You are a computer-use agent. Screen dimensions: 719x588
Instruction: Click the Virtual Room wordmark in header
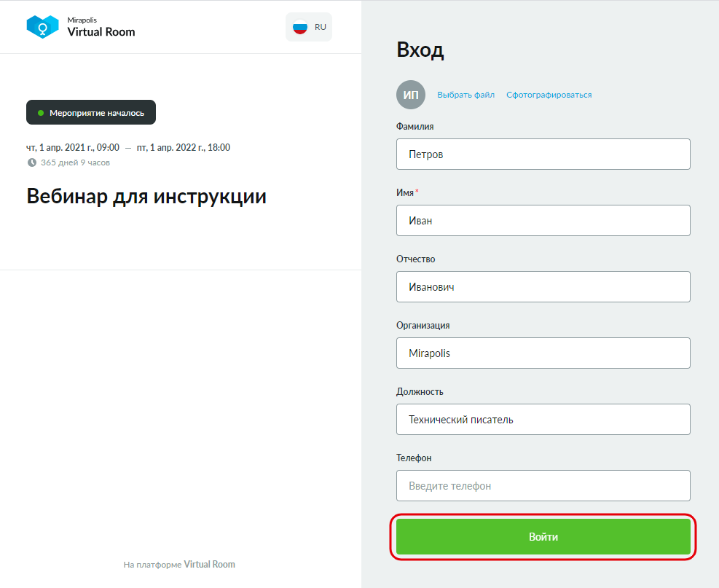click(101, 32)
